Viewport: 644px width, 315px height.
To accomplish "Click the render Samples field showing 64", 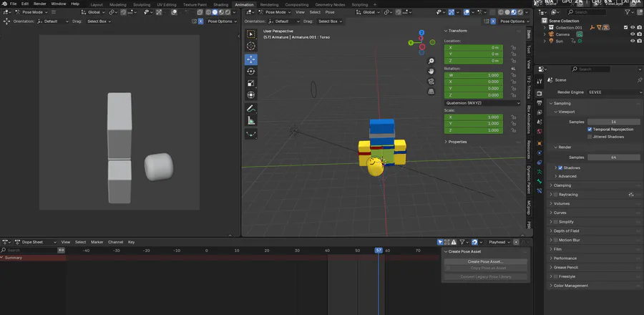I will (614, 157).
